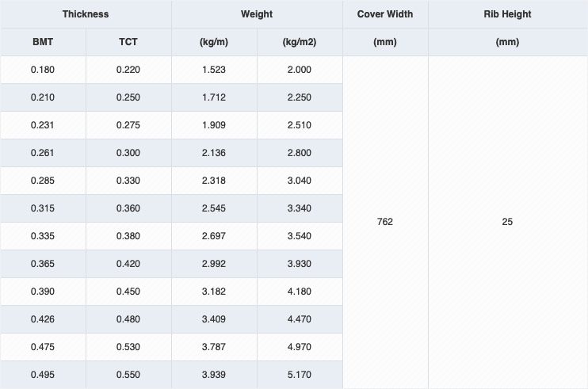Click the Rib Height (mm) unit label
This screenshot has height=389, width=588.
(507, 42)
